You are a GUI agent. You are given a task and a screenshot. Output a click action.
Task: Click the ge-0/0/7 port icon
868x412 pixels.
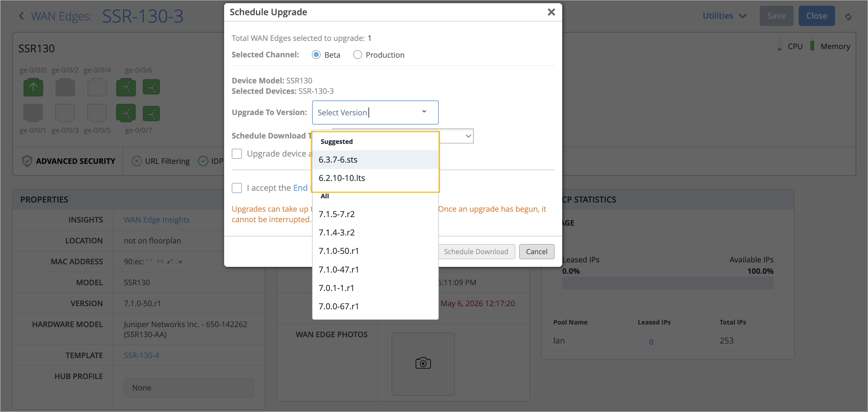tap(126, 113)
